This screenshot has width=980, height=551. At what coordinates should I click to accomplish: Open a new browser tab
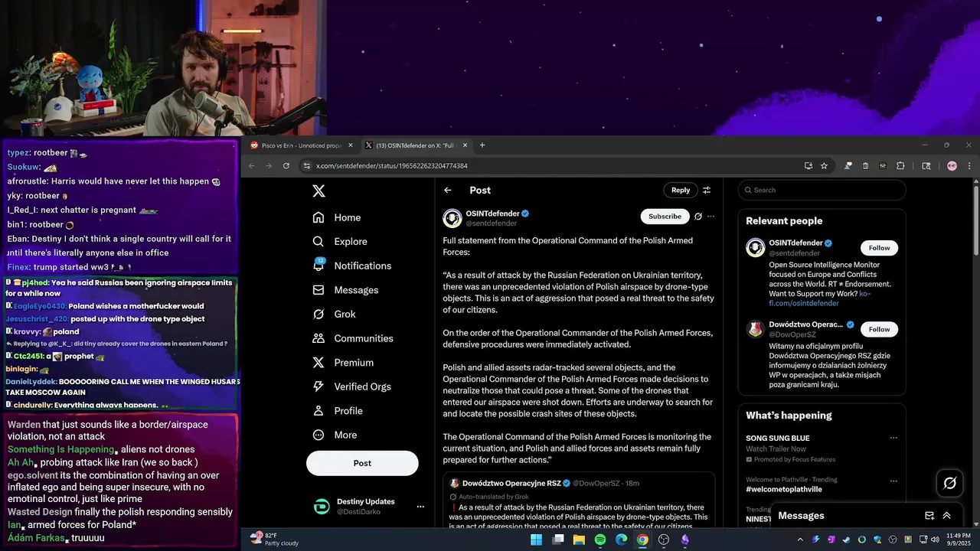[x=482, y=145]
